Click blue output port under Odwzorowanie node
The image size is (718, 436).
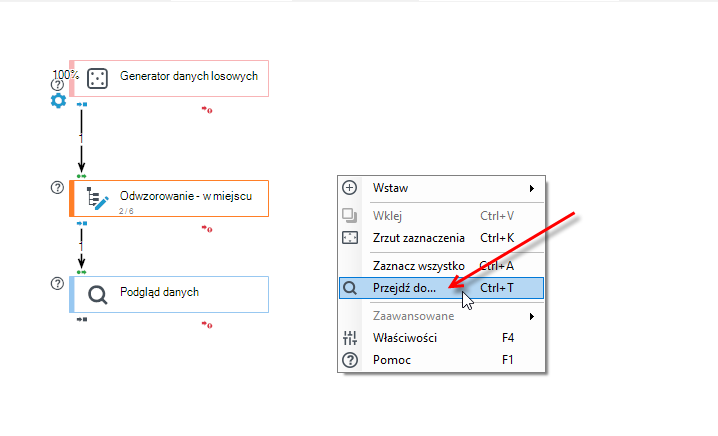point(82,223)
